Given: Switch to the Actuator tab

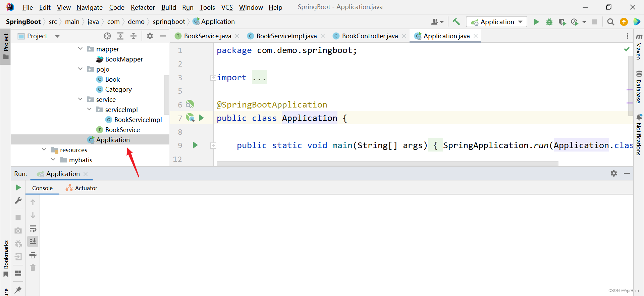Looking at the screenshot, I should coord(82,188).
